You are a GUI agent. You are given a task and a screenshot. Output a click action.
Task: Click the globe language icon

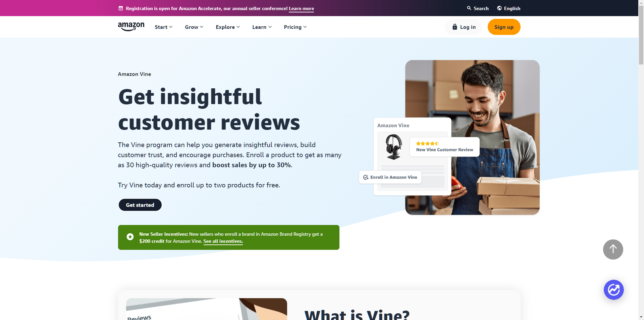(499, 8)
